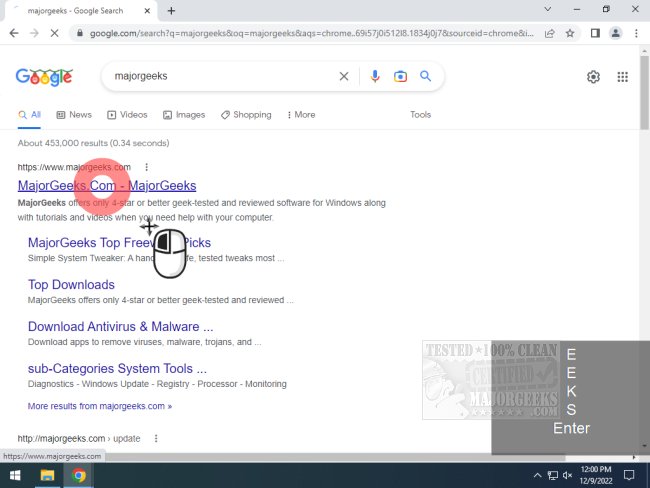The width and height of the screenshot is (650, 488).
Task: Search by image with camera icon
Action: (400, 76)
